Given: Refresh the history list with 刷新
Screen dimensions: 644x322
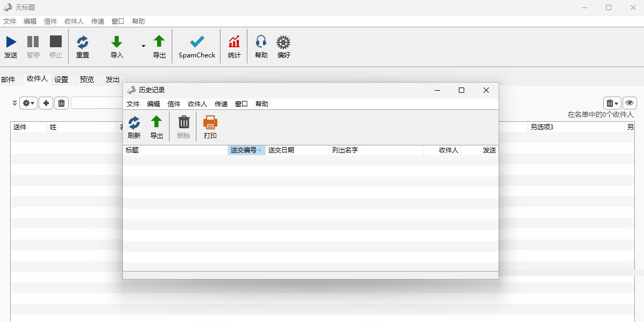Looking at the screenshot, I should 134,126.
